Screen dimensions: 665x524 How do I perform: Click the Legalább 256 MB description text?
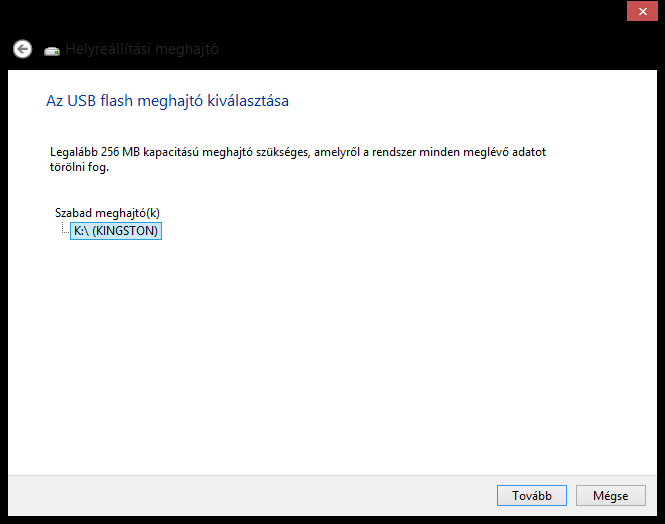coord(298,159)
